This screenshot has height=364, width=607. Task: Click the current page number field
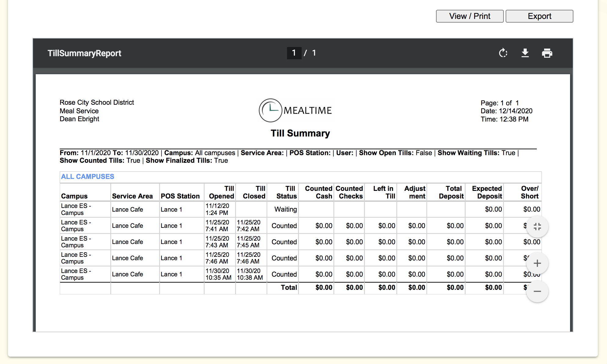[x=294, y=53]
